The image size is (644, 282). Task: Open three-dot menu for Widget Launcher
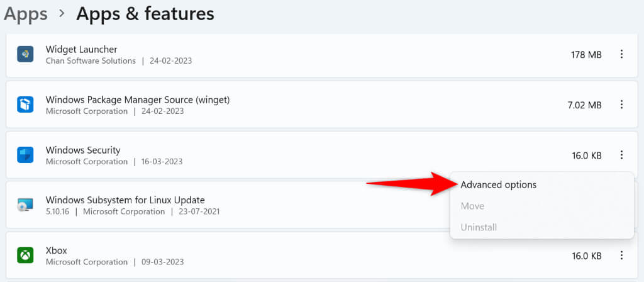pyautogui.click(x=621, y=55)
